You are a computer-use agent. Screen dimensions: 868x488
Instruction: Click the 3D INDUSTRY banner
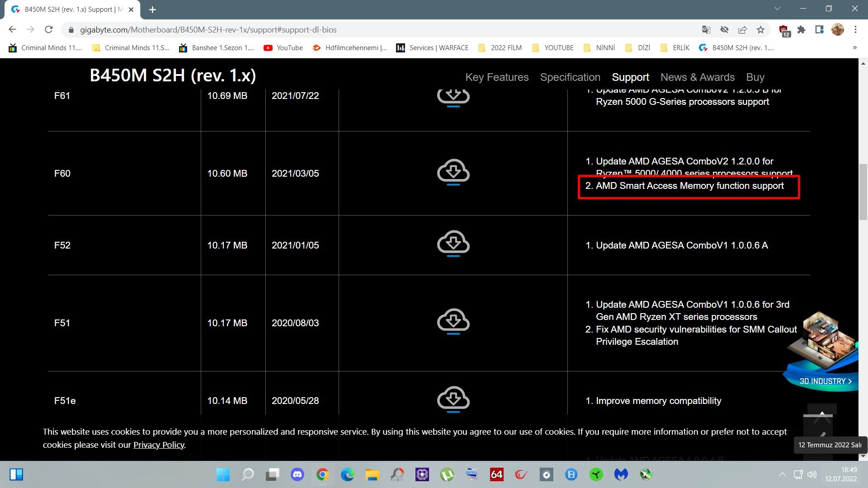click(x=825, y=381)
